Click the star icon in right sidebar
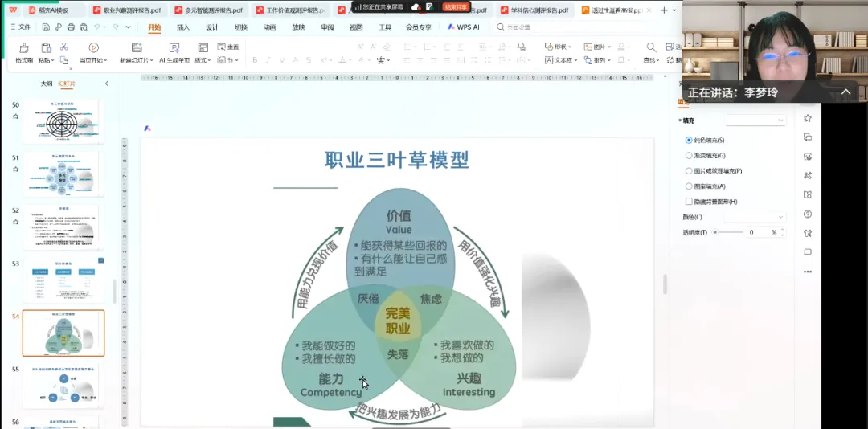 pyautogui.click(x=808, y=118)
